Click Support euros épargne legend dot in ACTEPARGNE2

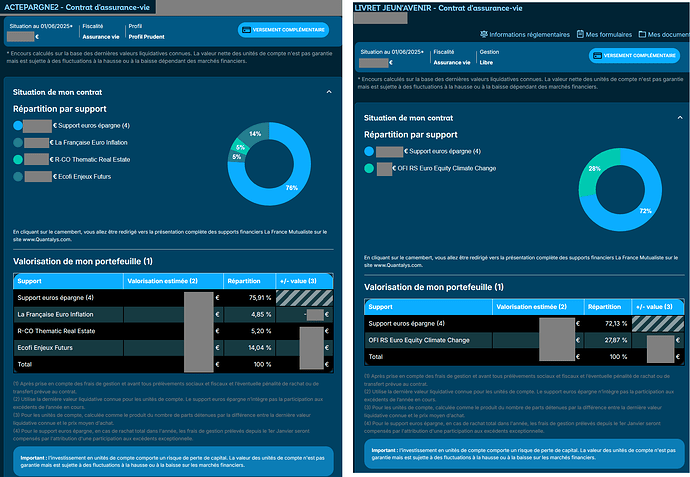pyautogui.click(x=18, y=125)
